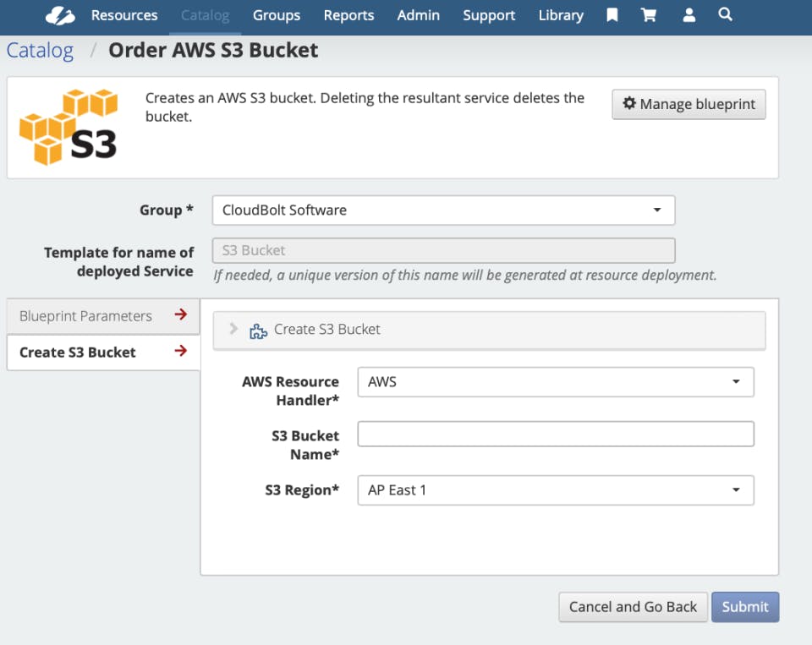Click the red arrow beside Create S3 Bucket
812x645 pixels.
tap(181, 351)
